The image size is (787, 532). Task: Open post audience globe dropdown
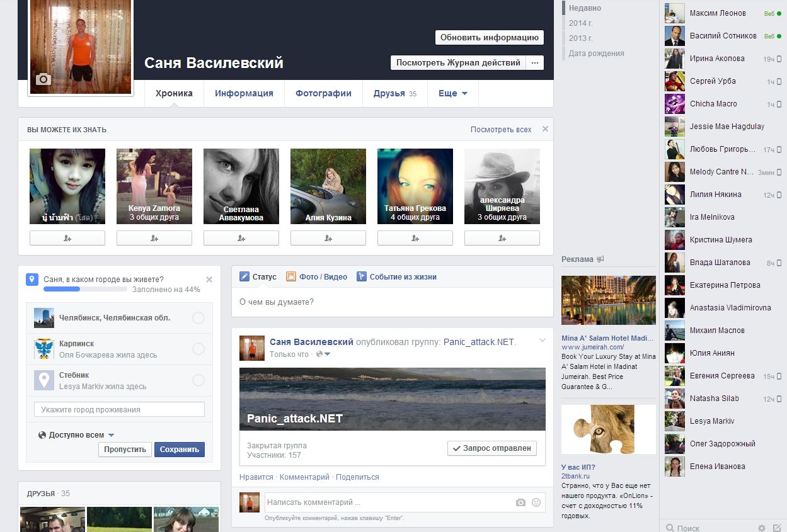(323, 354)
